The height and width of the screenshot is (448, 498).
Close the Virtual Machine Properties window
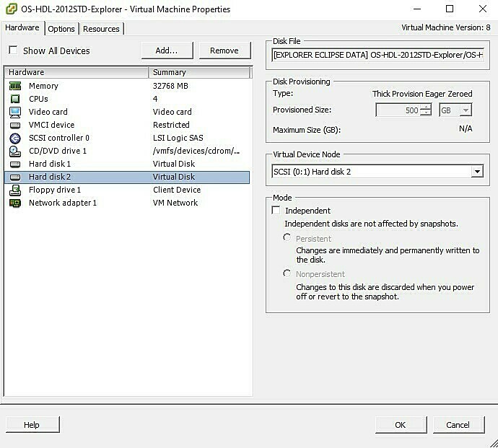pyautogui.click(x=483, y=9)
